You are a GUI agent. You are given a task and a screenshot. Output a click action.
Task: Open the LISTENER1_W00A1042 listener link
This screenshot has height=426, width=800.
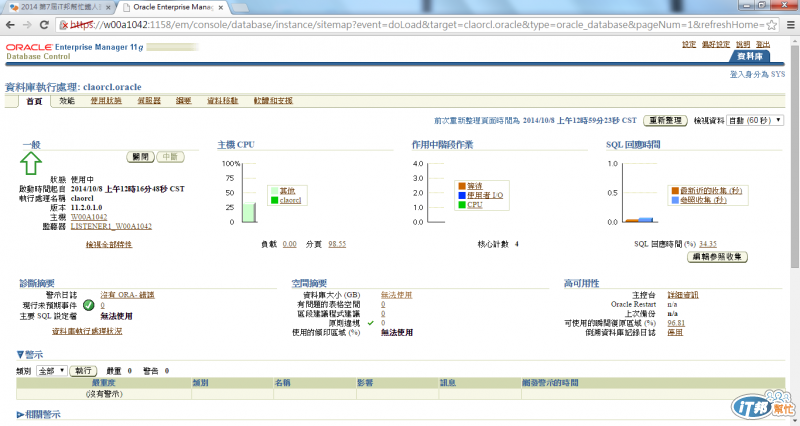click(x=111, y=226)
